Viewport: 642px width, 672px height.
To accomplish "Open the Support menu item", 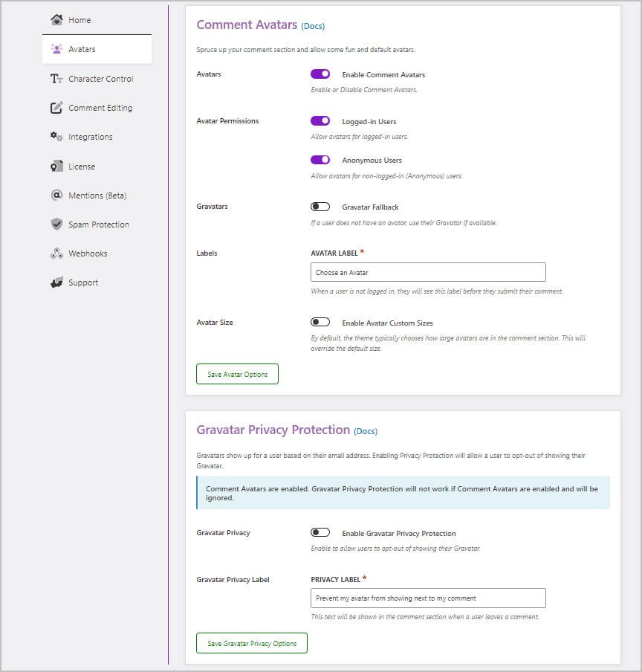I will click(82, 282).
